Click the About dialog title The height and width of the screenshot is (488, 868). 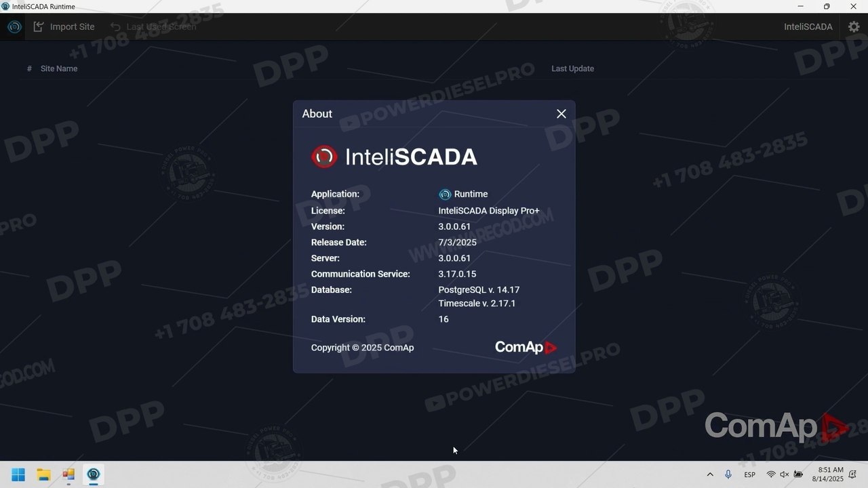click(317, 114)
